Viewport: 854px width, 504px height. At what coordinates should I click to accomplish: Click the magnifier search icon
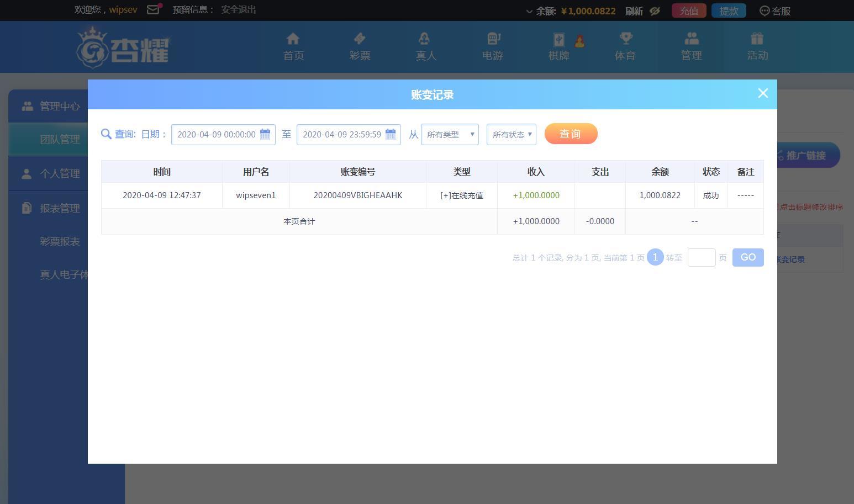[x=107, y=134]
